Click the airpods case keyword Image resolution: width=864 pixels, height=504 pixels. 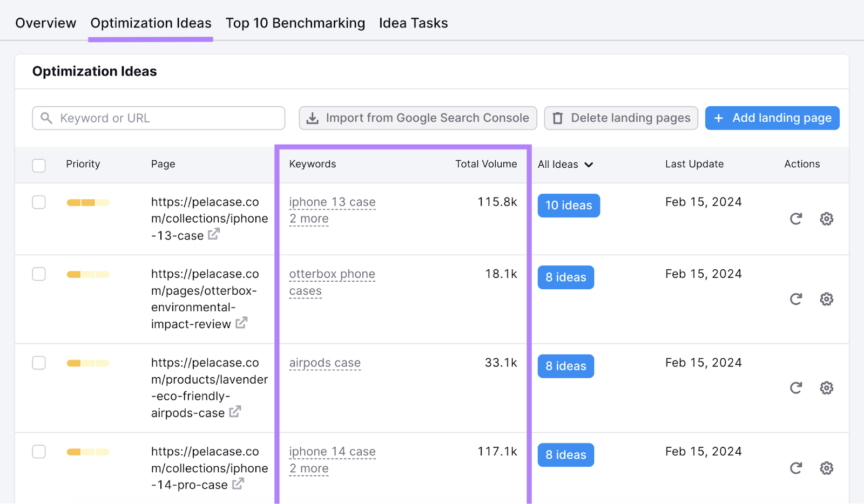coord(325,363)
